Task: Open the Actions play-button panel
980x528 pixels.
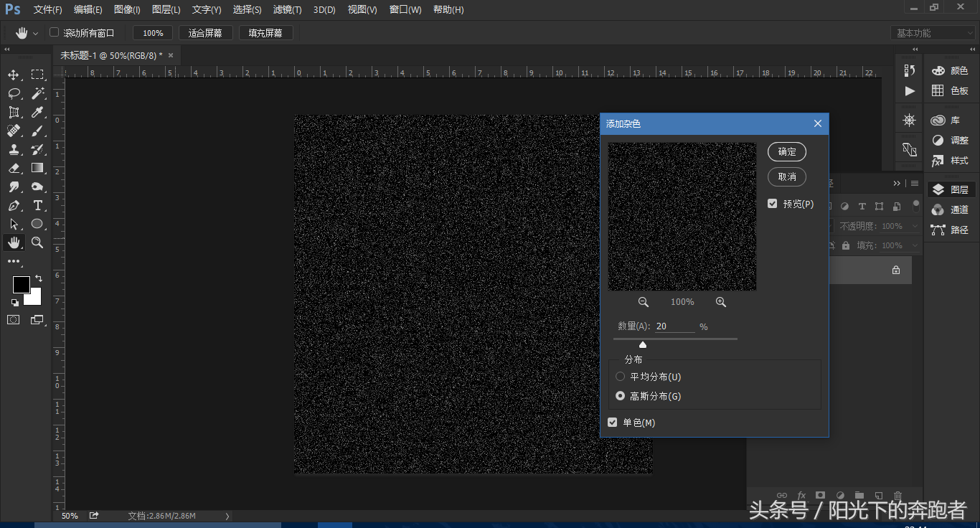Action: point(910,91)
